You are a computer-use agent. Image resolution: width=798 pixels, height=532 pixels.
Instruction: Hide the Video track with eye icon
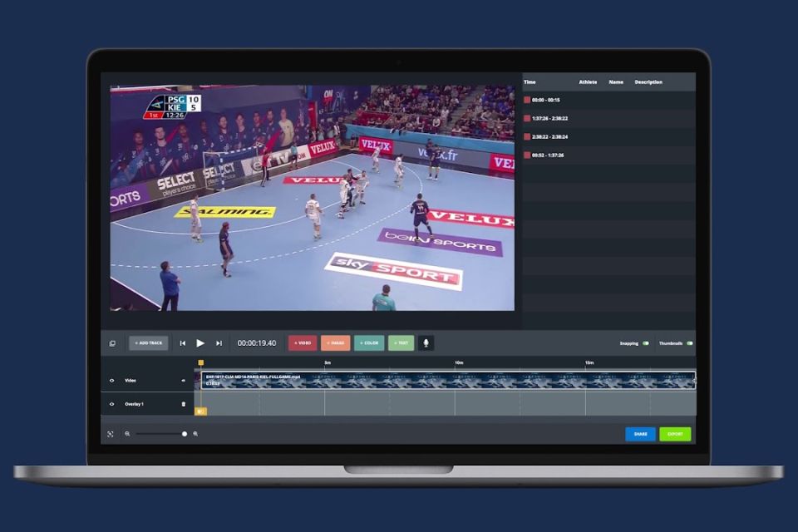pyautogui.click(x=112, y=381)
